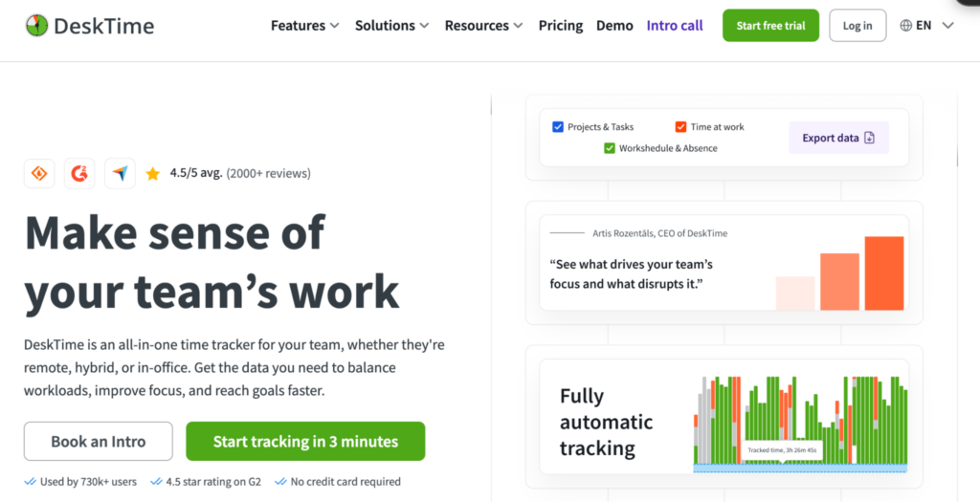
Task: Open the Demo page
Action: pos(614,26)
